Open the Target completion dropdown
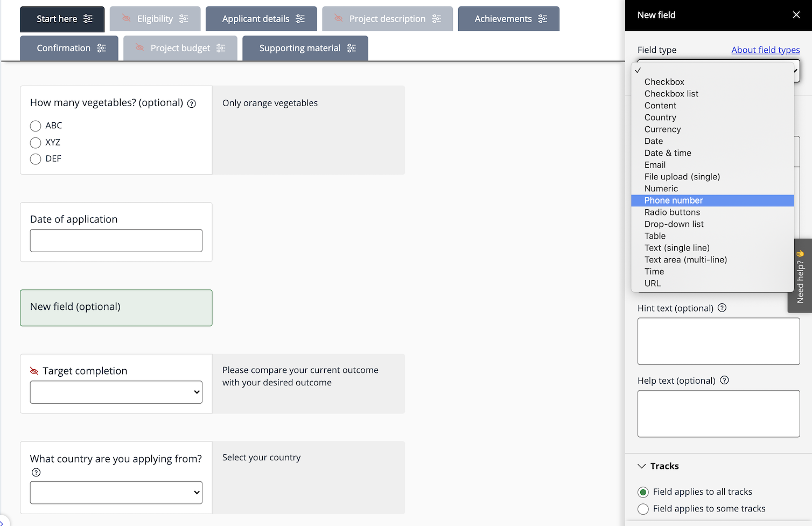The image size is (812, 526). coord(116,392)
